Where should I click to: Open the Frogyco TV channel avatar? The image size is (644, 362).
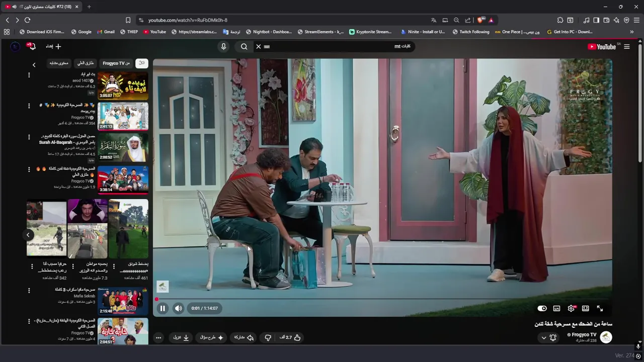(x=606, y=337)
